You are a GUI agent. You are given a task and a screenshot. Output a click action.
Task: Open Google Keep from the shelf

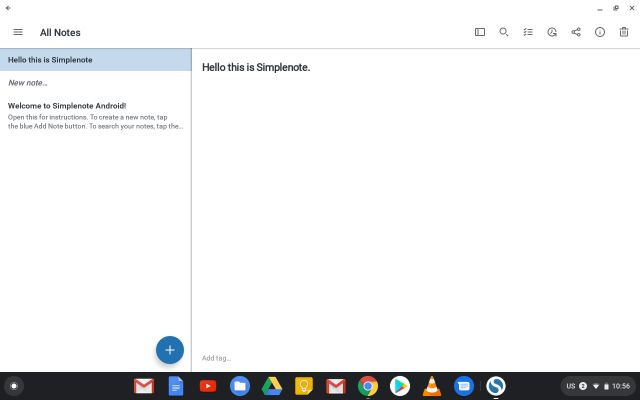pos(304,386)
